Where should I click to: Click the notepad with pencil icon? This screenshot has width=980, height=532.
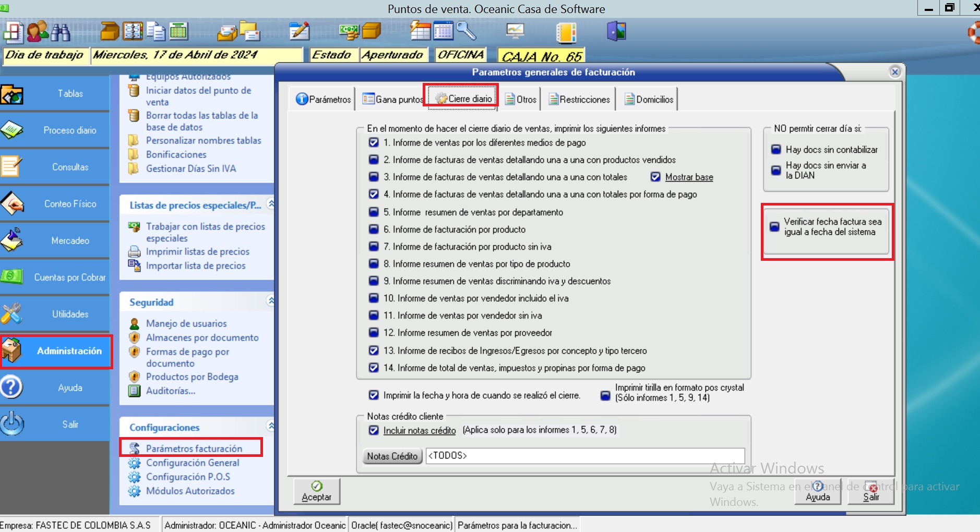[300, 32]
